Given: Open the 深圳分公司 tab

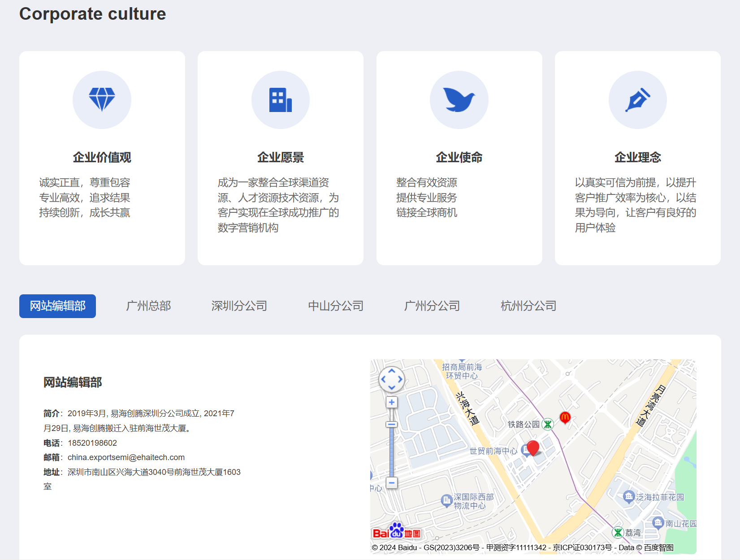Looking at the screenshot, I should pos(239,306).
